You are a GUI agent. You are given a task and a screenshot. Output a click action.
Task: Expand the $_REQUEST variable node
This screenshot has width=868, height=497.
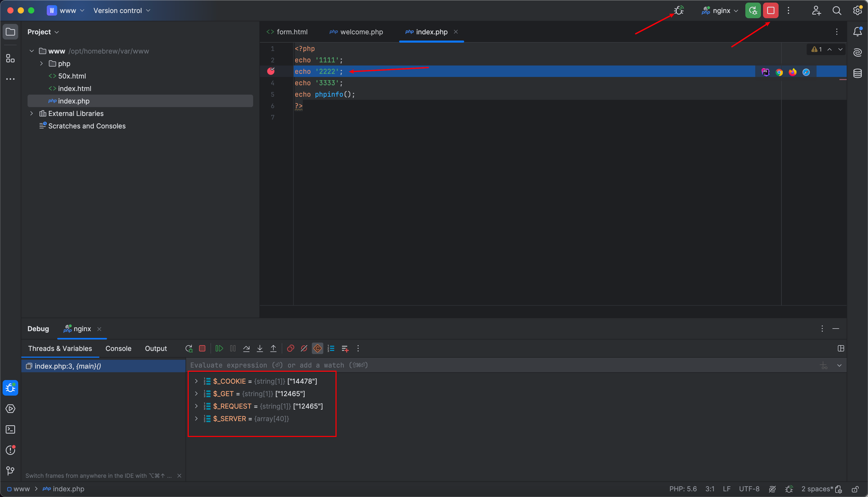click(196, 406)
